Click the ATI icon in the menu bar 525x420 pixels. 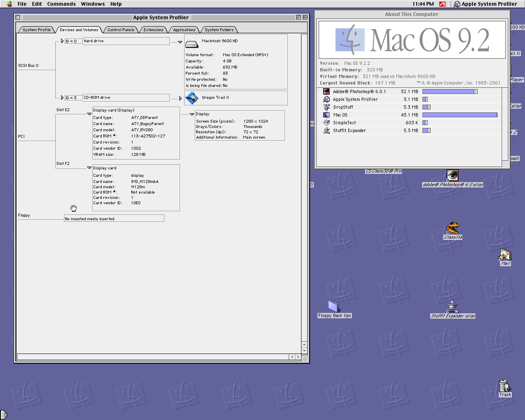click(443, 4)
